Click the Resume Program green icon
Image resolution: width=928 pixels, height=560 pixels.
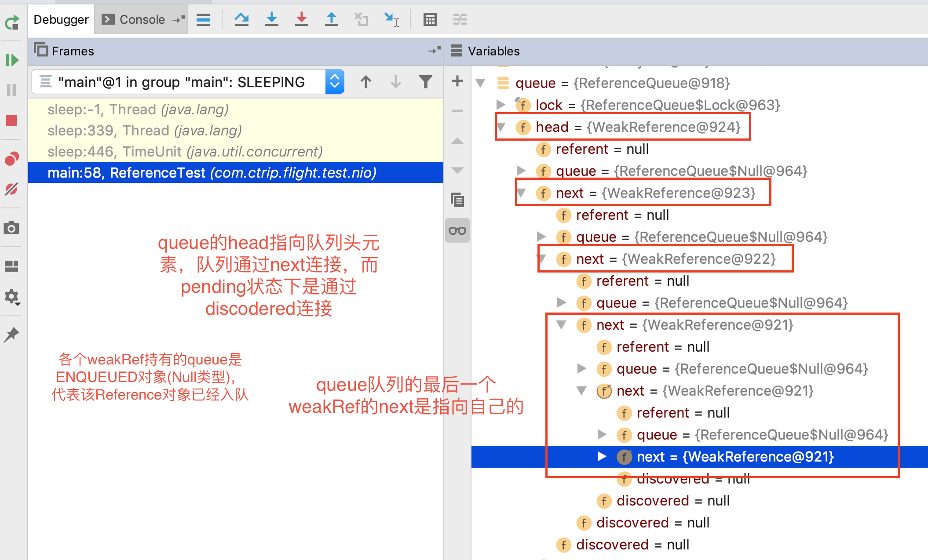tap(12, 60)
